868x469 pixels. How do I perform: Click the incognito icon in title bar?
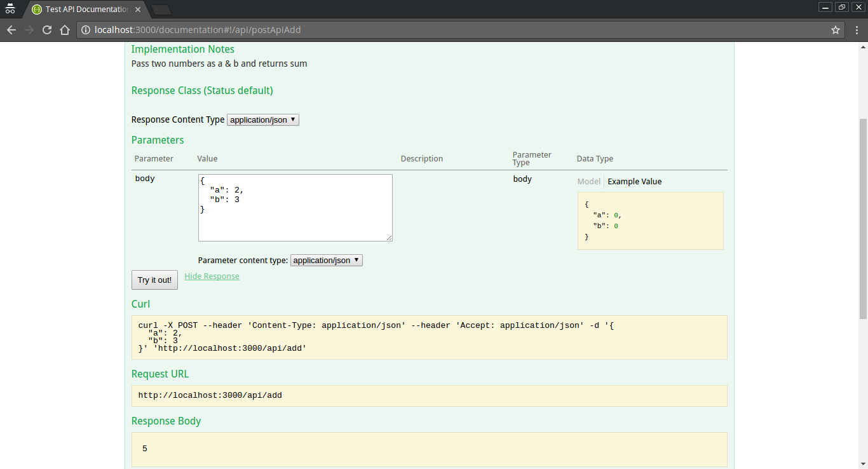(x=10, y=9)
